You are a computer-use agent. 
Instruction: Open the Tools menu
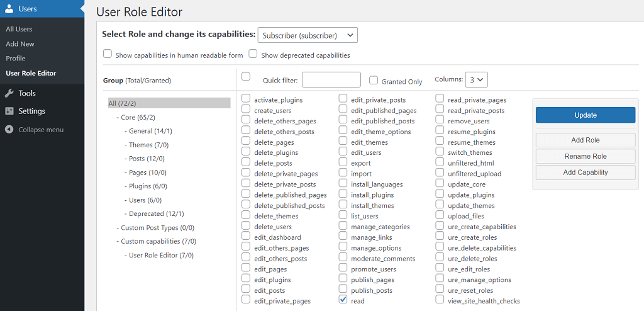tap(27, 93)
